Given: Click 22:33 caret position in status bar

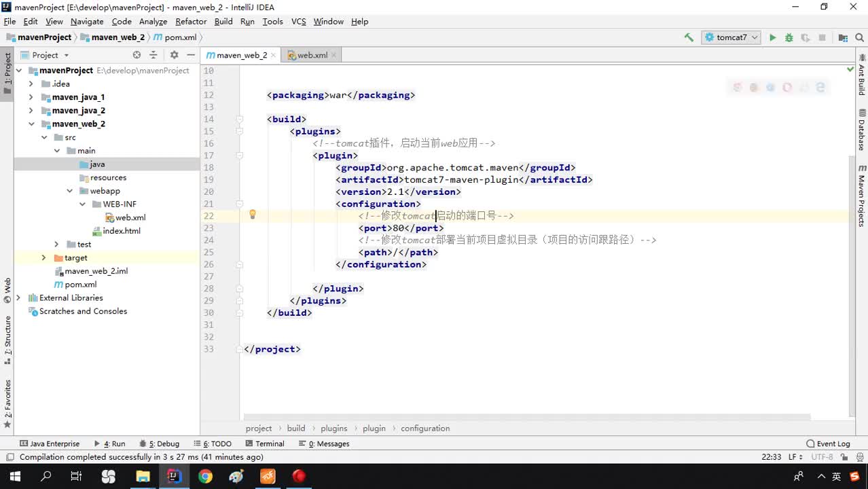Looking at the screenshot, I should tap(771, 457).
